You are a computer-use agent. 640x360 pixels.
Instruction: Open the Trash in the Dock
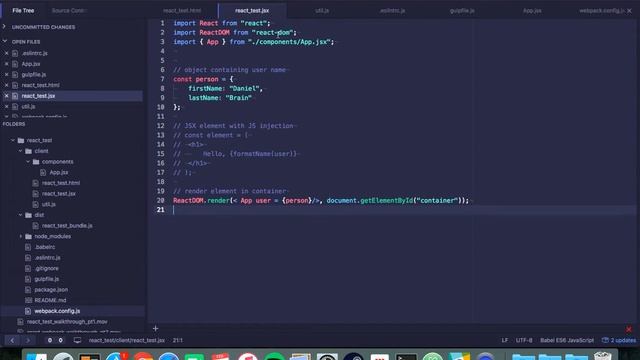[602, 356]
